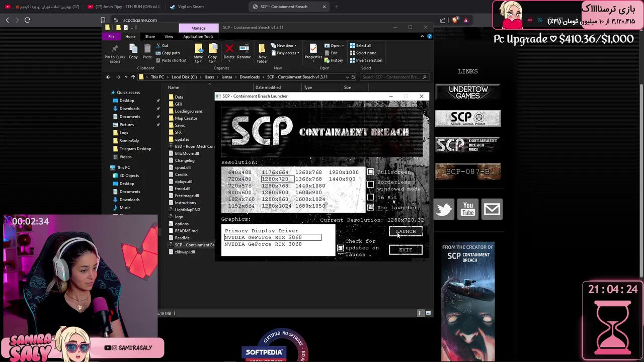
Task: Click the blue Help question icon
Action: tap(429, 36)
